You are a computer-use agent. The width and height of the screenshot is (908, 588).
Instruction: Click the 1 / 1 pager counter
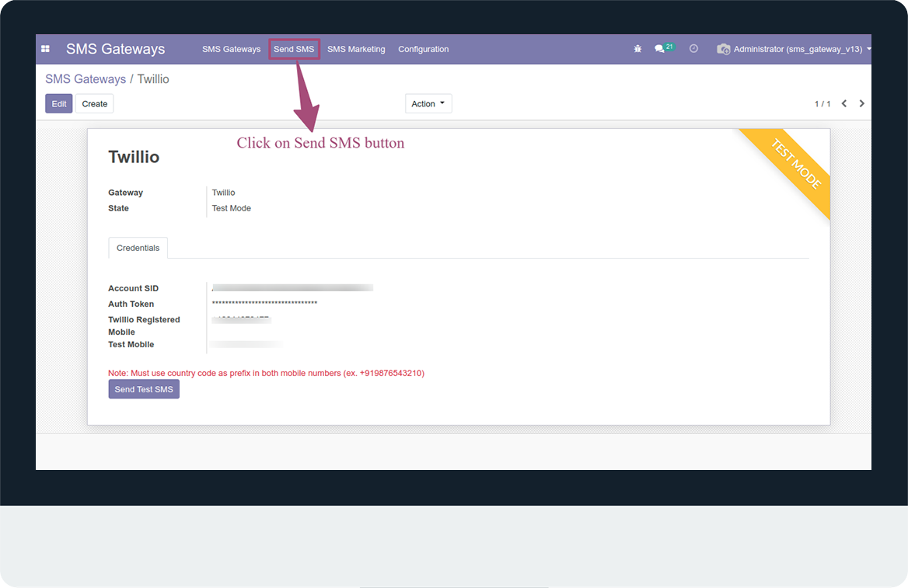coord(822,103)
